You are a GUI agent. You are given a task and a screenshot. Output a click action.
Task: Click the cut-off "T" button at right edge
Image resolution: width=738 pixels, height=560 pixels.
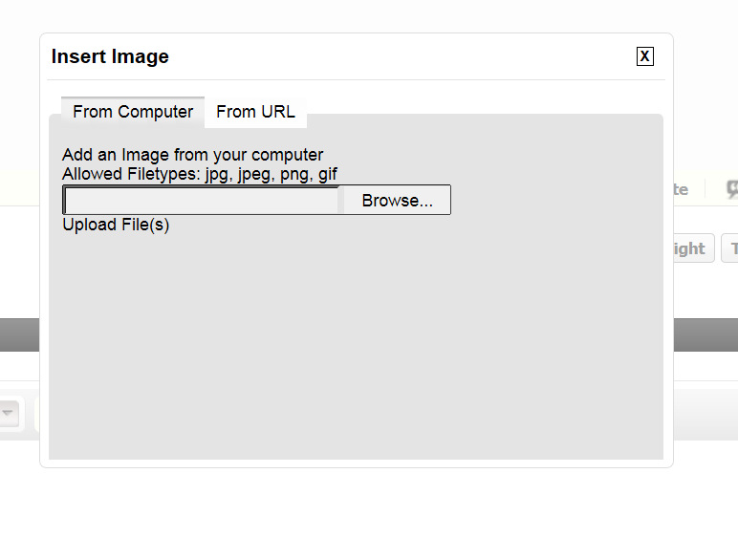tap(730, 248)
